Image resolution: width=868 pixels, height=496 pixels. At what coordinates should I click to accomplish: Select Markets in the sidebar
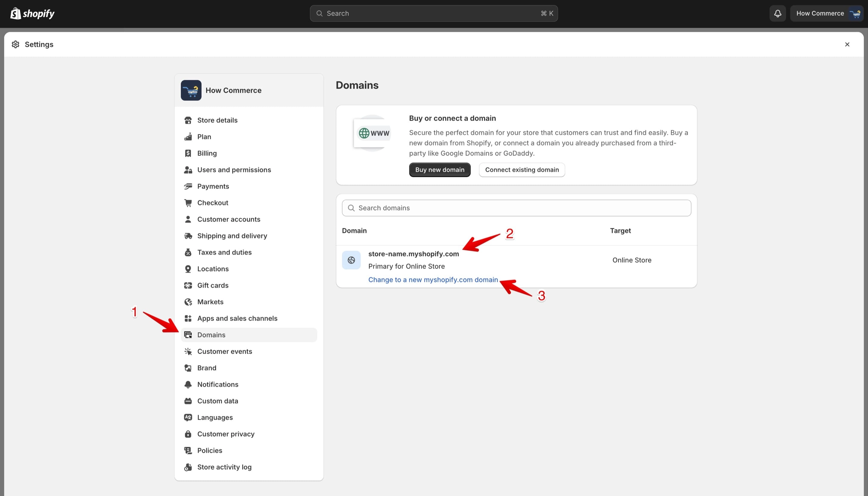pyautogui.click(x=249, y=302)
